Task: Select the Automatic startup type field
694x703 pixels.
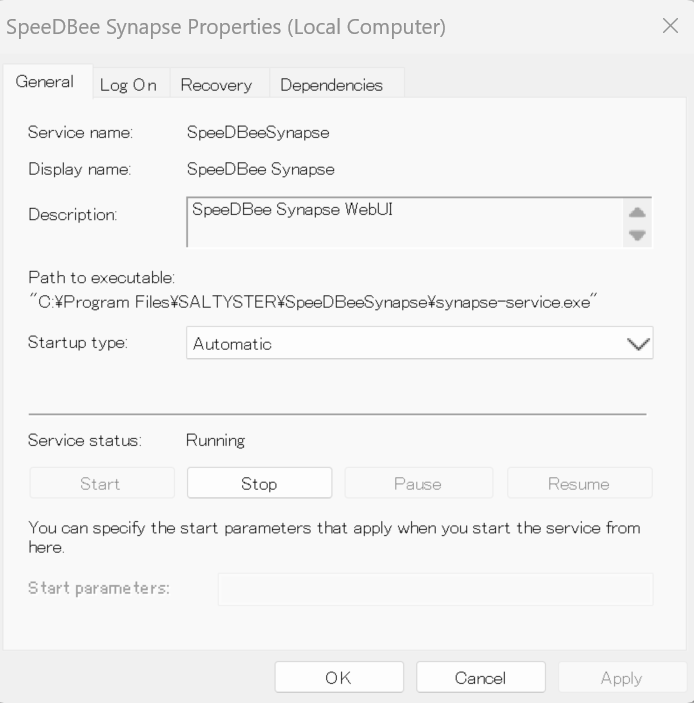Action: 400,344
